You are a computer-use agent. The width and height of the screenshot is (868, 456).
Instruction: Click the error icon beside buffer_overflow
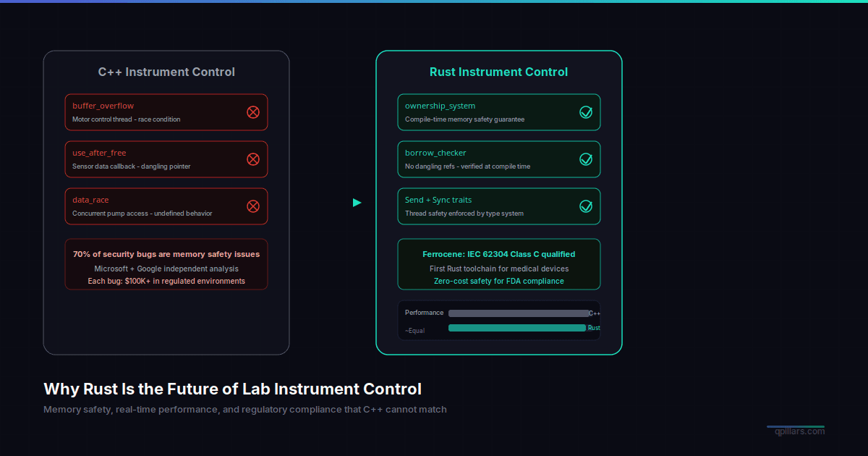tap(253, 112)
